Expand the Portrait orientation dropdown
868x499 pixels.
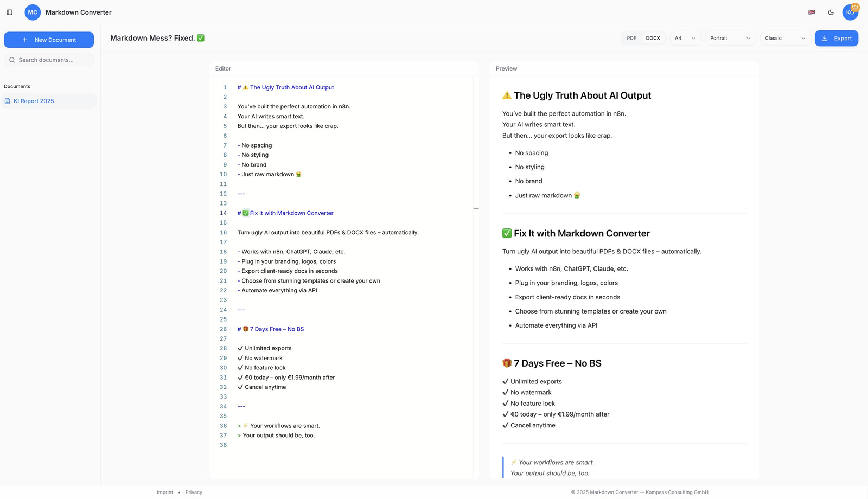[x=730, y=39]
